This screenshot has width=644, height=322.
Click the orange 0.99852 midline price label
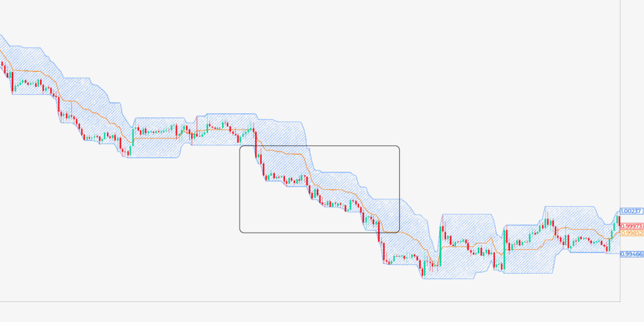631,233
